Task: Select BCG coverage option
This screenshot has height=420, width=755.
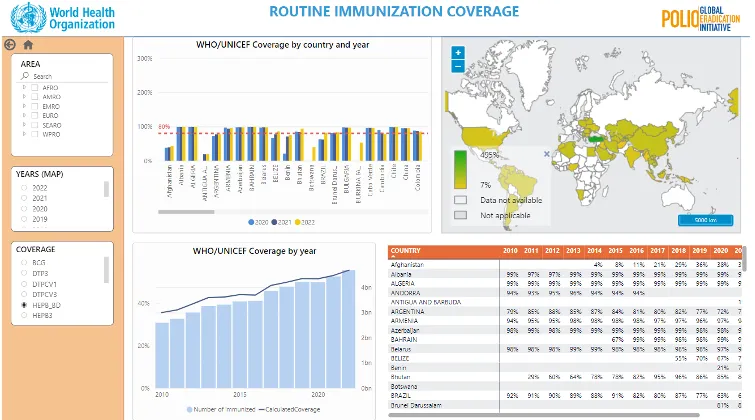Action: pyautogui.click(x=24, y=262)
